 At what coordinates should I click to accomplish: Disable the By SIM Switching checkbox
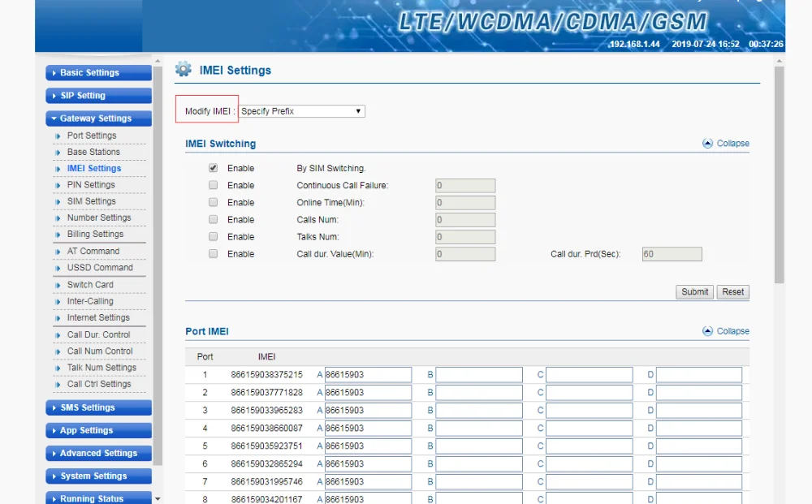pyautogui.click(x=213, y=168)
